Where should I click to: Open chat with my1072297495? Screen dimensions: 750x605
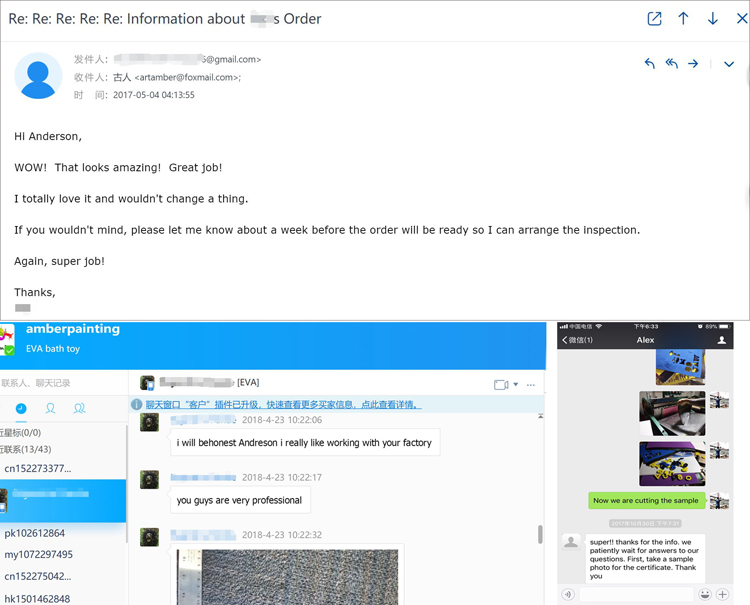click(x=38, y=554)
